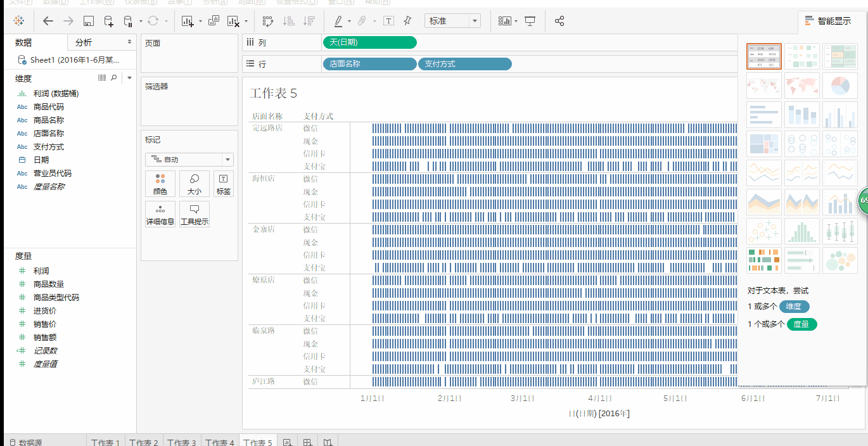Open the 自动 mark type dropdown
Image resolution: width=868 pixels, height=446 pixels.
pos(189,159)
